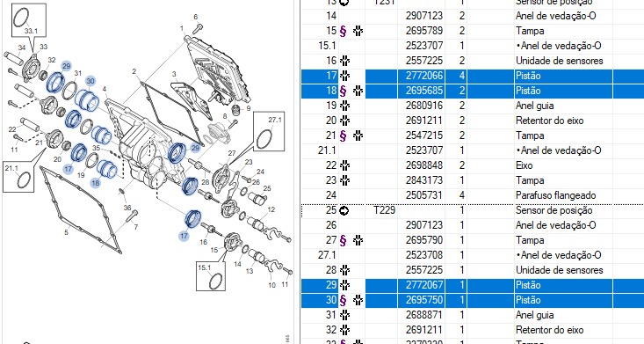The image size is (644, 344).
Task: Click the 33.1 O-ring detail box
Action: [x=28, y=19]
